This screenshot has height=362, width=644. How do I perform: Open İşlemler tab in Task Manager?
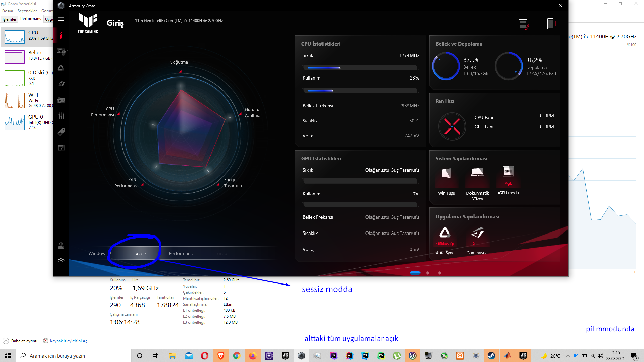click(9, 19)
